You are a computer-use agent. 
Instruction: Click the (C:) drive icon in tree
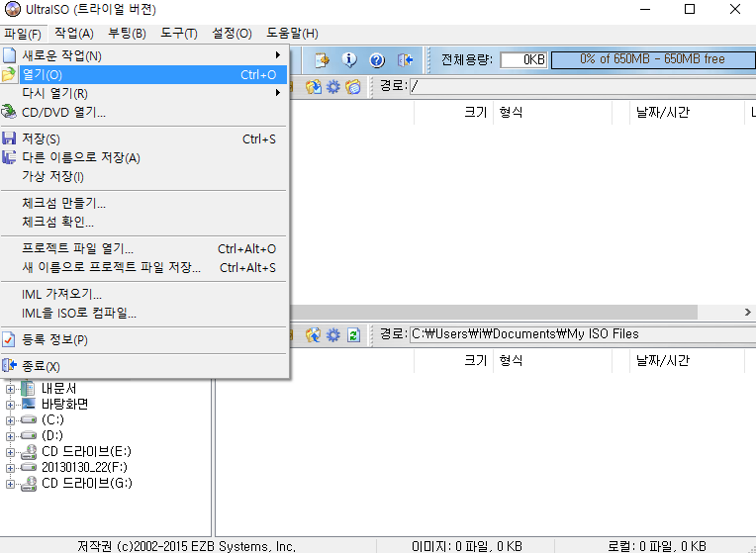(x=29, y=419)
